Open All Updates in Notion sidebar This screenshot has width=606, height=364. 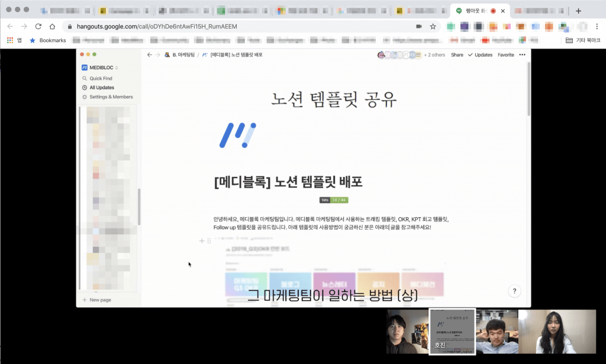tap(98, 88)
